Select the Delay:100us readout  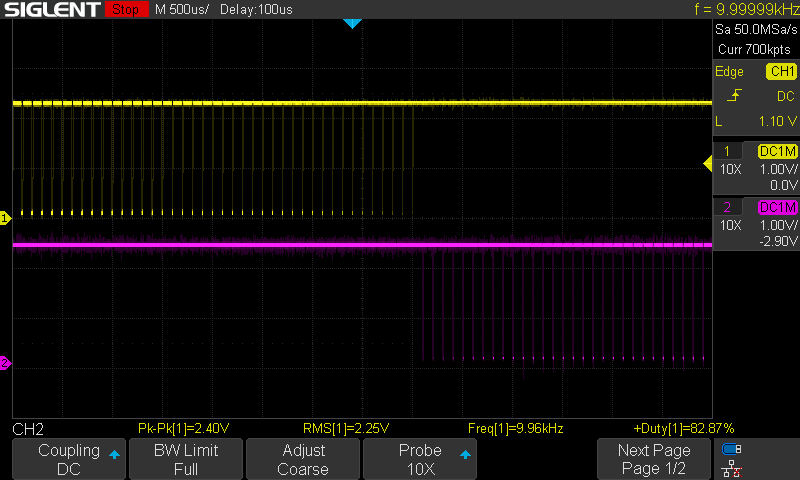(257, 10)
